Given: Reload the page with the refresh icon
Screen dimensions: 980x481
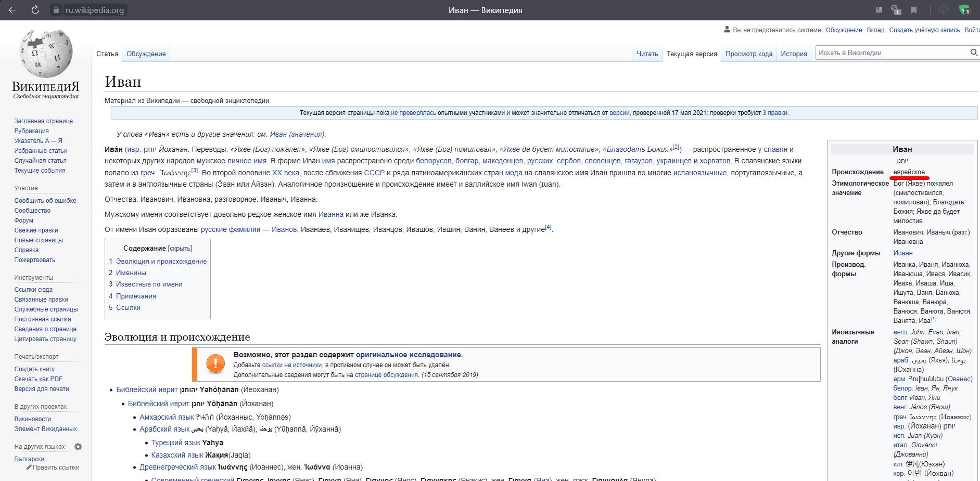Looking at the screenshot, I should click(35, 10).
